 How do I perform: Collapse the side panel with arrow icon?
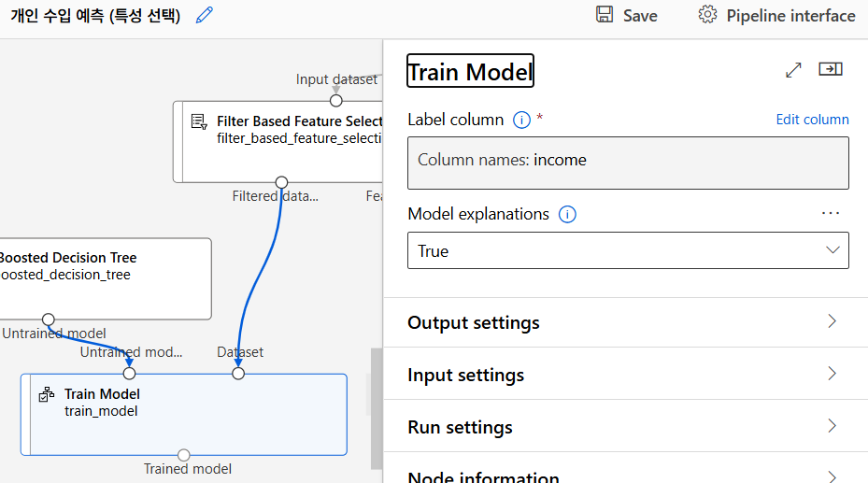click(x=831, y=69)
